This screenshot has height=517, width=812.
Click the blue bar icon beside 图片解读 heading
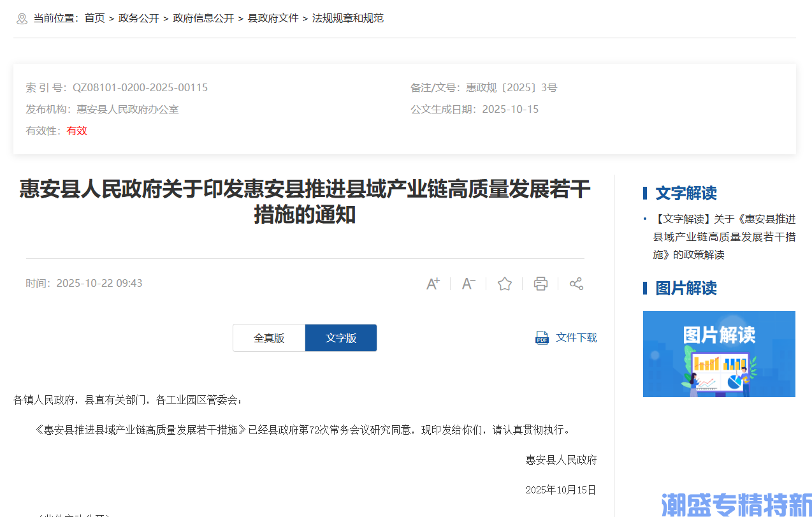pyautogui.click(x=646, y=288)
